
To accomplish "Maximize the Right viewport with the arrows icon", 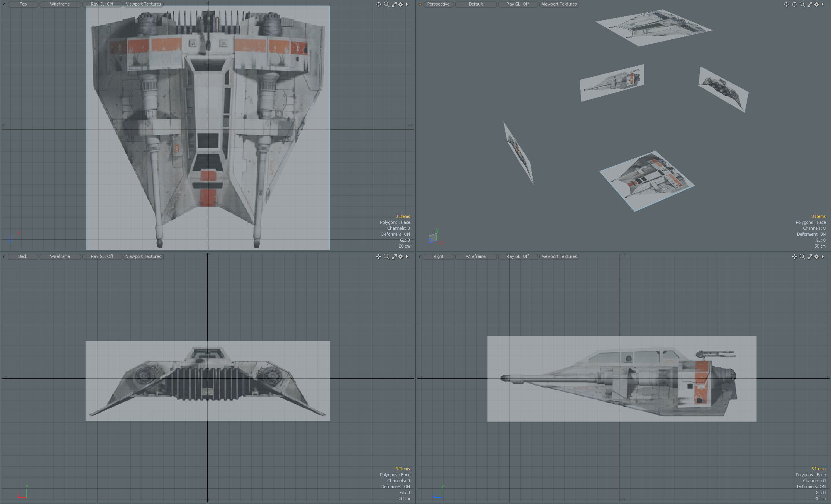I will [x=810, y=257].
